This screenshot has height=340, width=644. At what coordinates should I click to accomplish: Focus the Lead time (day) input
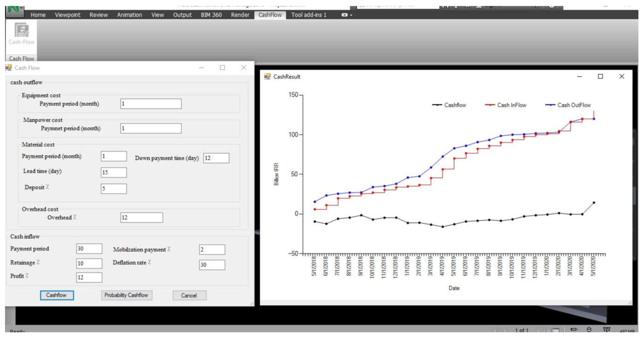(x=114, y=172)
